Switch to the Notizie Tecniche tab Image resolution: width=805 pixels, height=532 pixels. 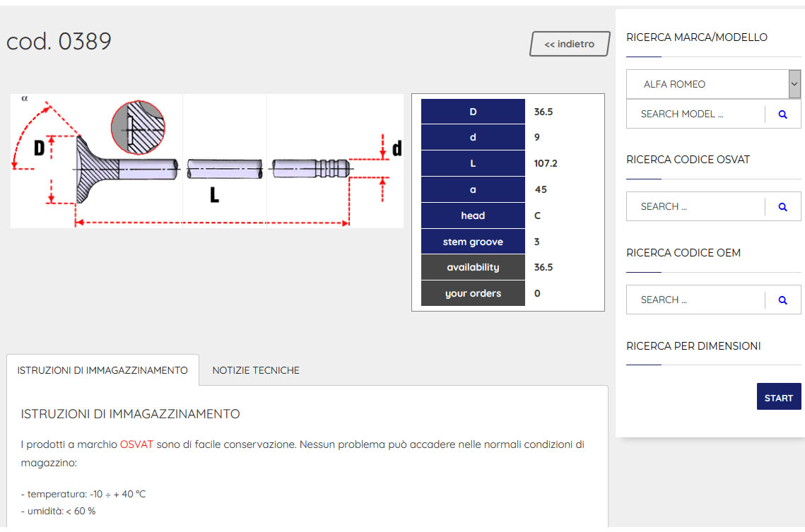256,370
